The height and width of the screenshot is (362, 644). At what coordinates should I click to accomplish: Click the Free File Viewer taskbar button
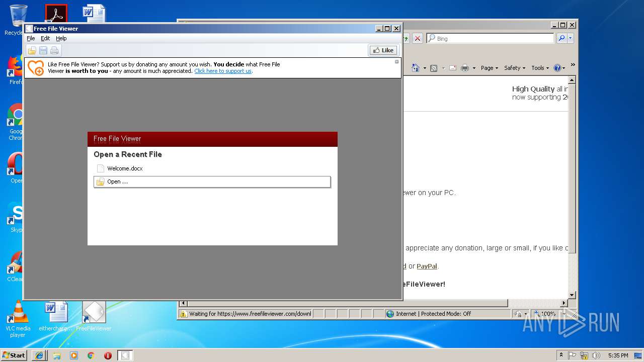point(125,355)
